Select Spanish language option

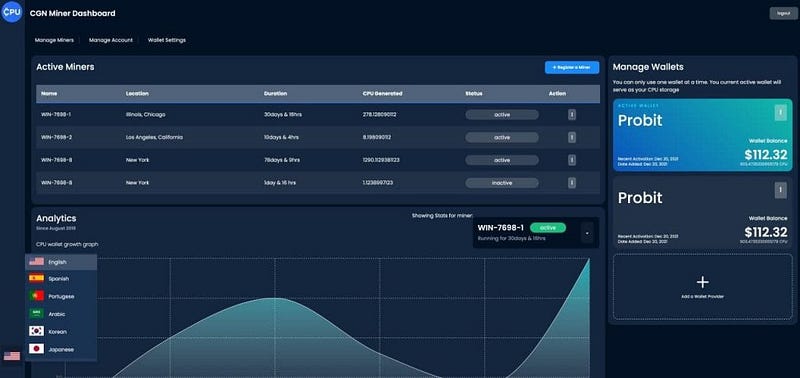click(x=61, y=279)
